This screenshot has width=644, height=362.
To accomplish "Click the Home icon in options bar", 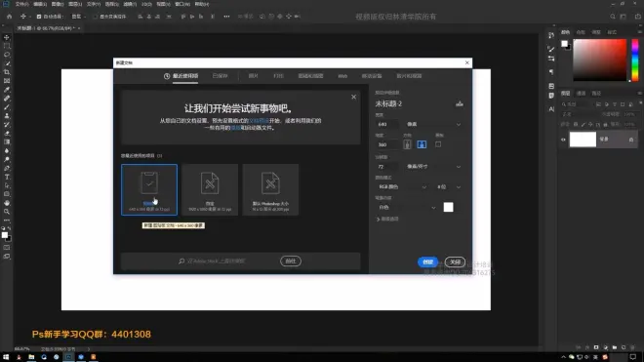I will 10,17.
